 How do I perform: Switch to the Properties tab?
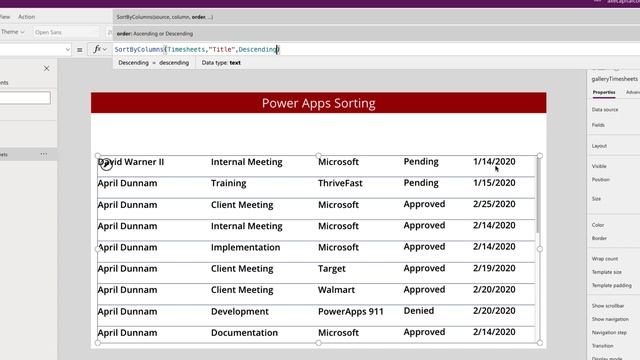point(604,93)
